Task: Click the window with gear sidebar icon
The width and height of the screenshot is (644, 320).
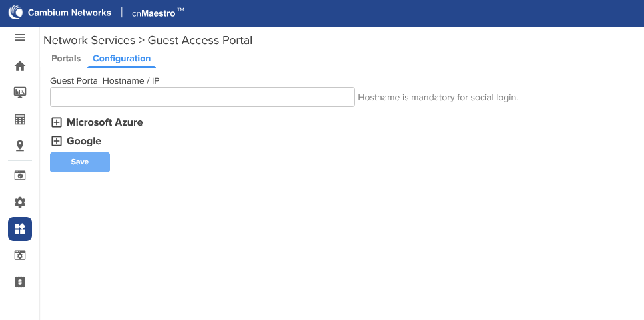Action: tap(20, 255)
